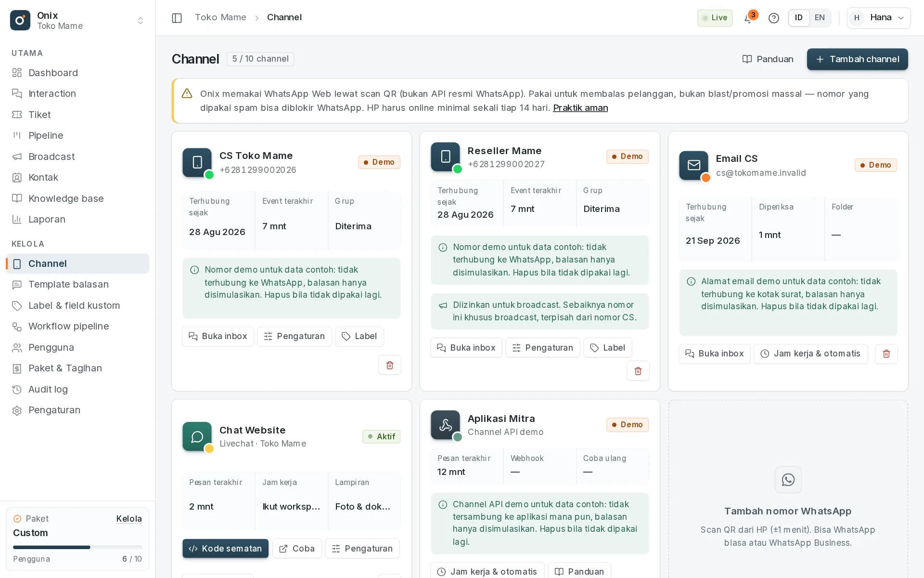Open Knowledge base section
The width and height of the screenshot is (924, 578).
click(x=77, y=198)
